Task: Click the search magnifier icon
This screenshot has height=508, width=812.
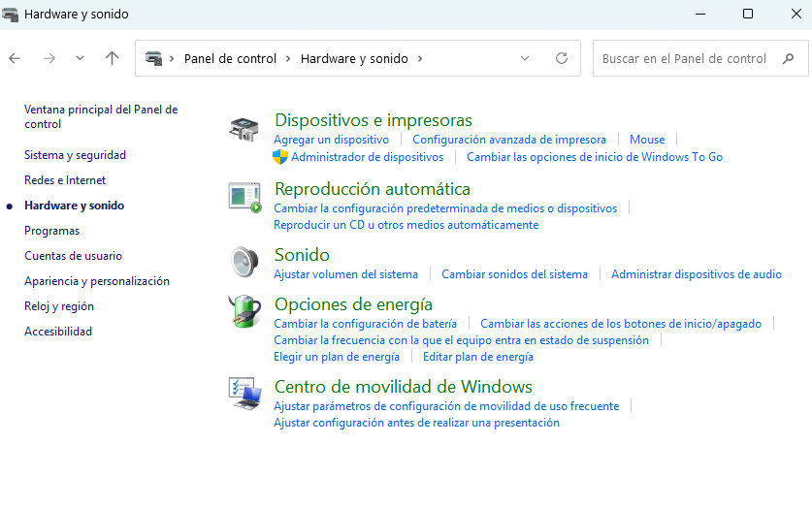Action: coord(788,58)
